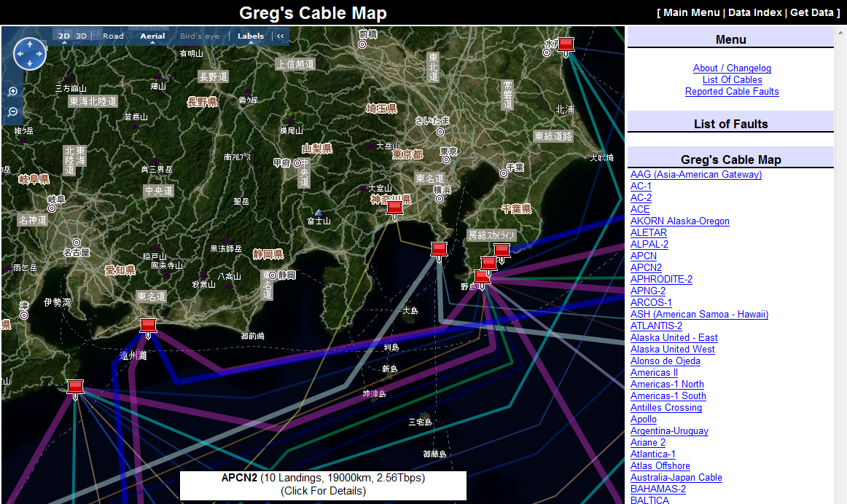
Task: Switch the map to 2D mode
Action: 64,36
